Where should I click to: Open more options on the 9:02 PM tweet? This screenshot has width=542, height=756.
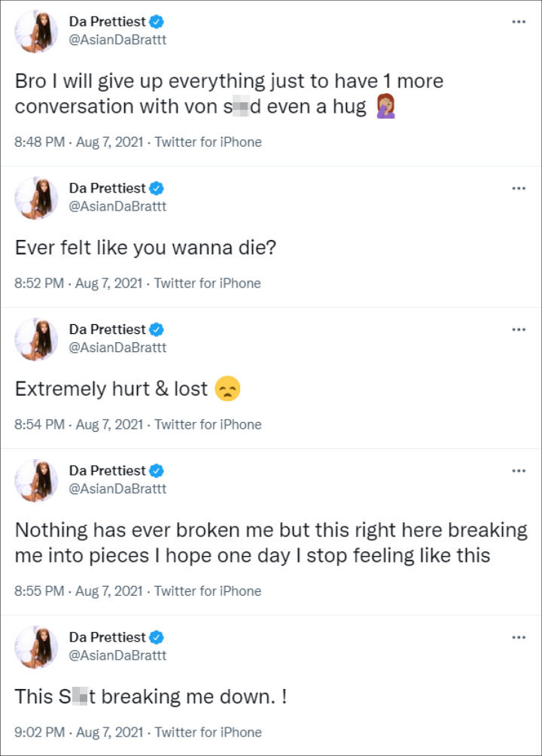pyautogui.click(x=518, y=637)
